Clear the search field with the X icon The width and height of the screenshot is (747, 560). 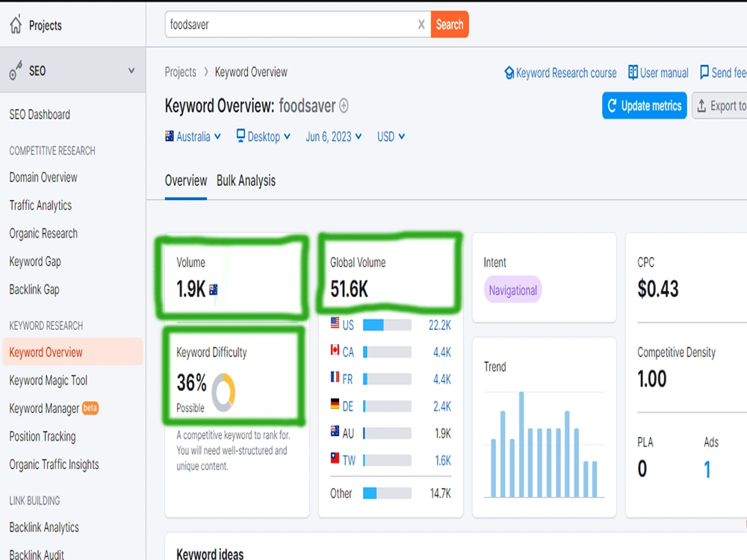point(421,25)
